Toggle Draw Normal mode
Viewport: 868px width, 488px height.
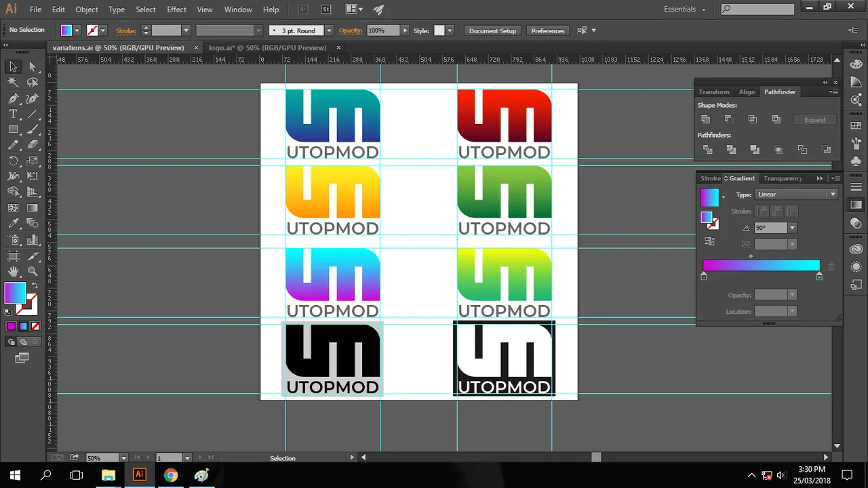[x=11, y=342]
